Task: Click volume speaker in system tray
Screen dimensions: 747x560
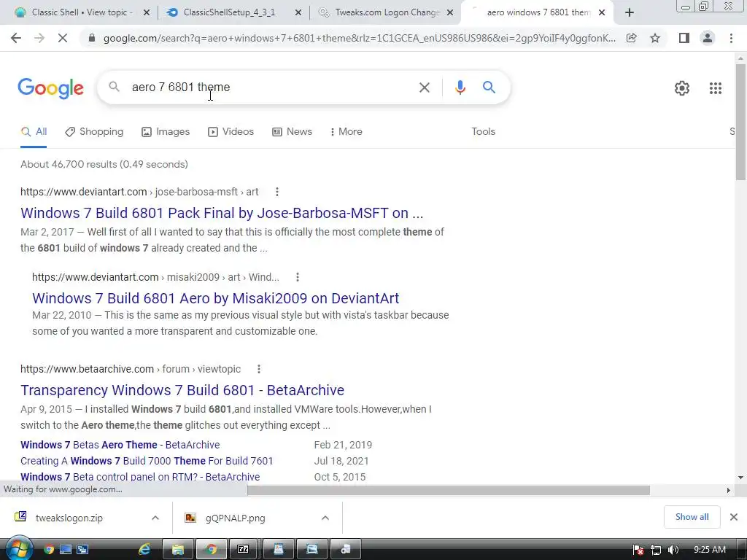Action: point(673,550)
